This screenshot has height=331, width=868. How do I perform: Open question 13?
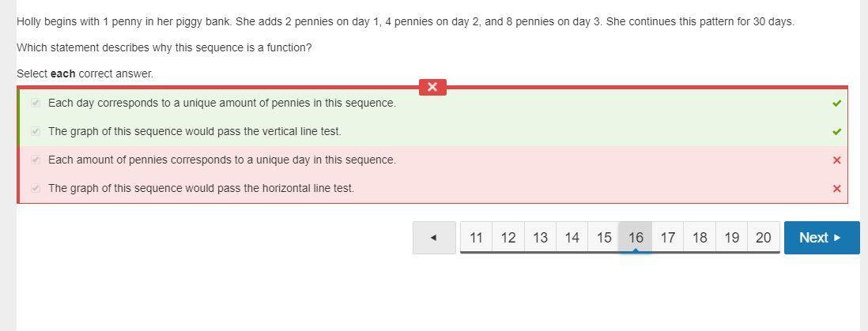[x=540, y=238]
